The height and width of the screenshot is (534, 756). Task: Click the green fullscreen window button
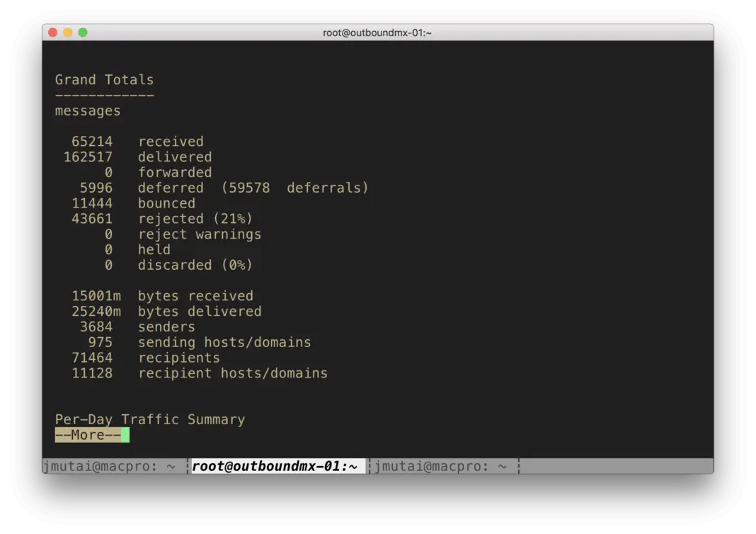83,33
